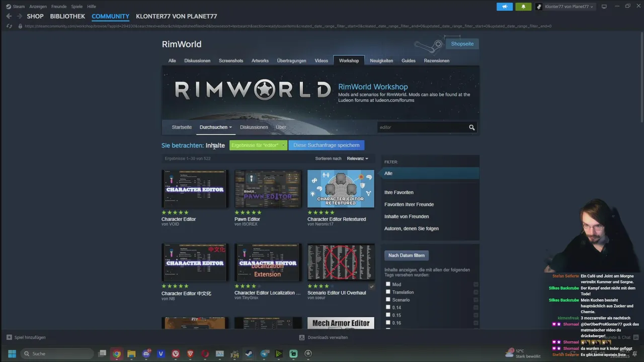Reload page with the refresh icon
This screenshot has height=362, width=644.
tap(9, 26)
